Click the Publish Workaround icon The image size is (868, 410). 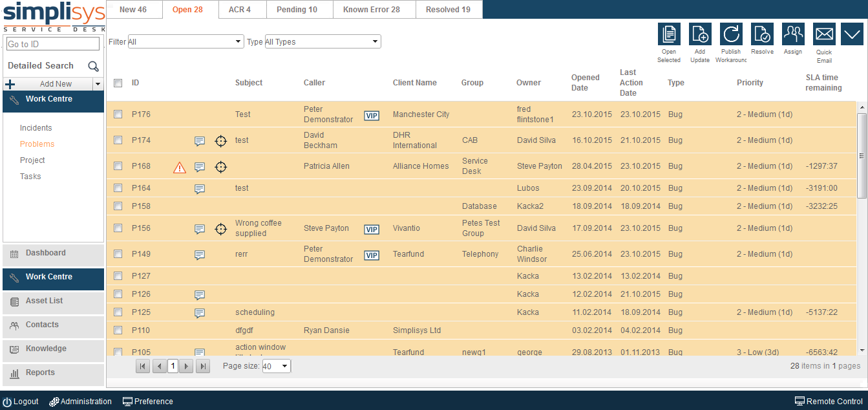click(731, 34)
